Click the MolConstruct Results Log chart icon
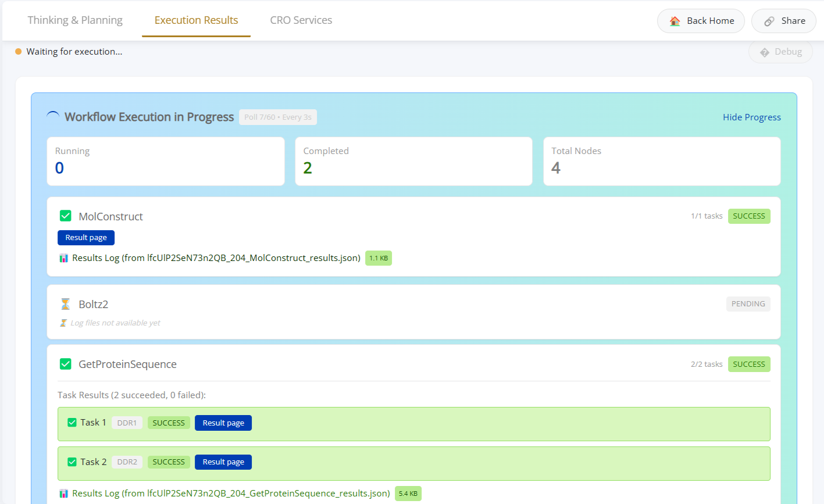The height and width of the screenshot is (504, 824). [63, 258]
